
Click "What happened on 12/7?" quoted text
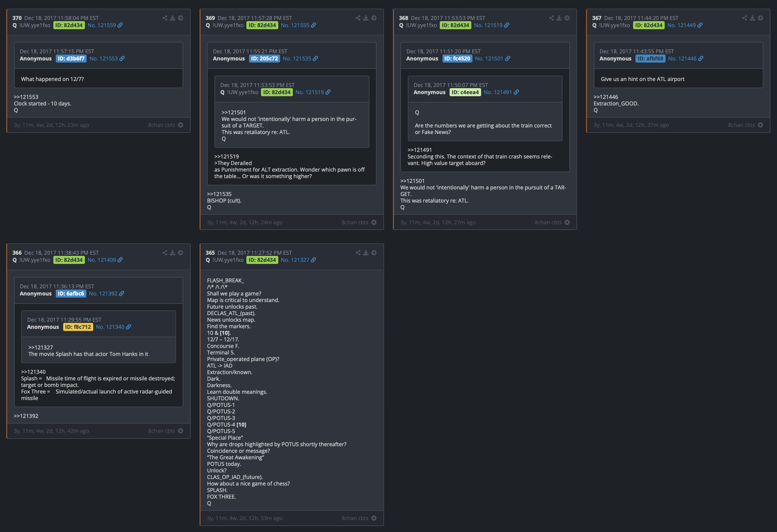[x=52, y=79]
